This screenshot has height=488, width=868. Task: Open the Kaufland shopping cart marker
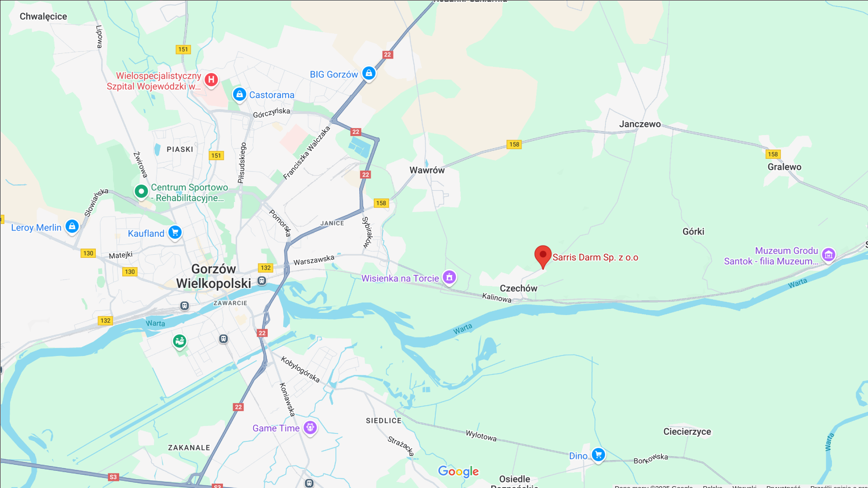pyautogui.click(x=175, y=233)
